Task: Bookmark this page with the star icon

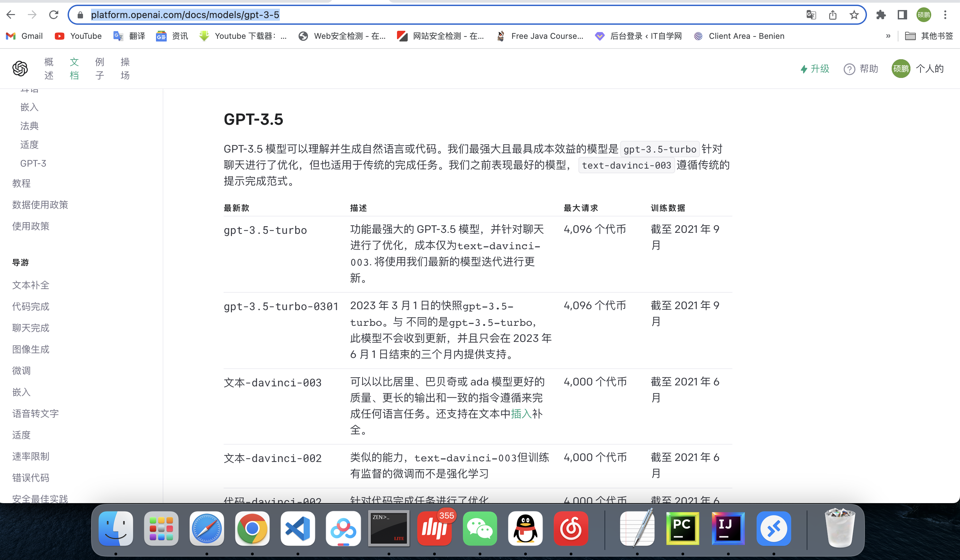Action: coord(854,15)
